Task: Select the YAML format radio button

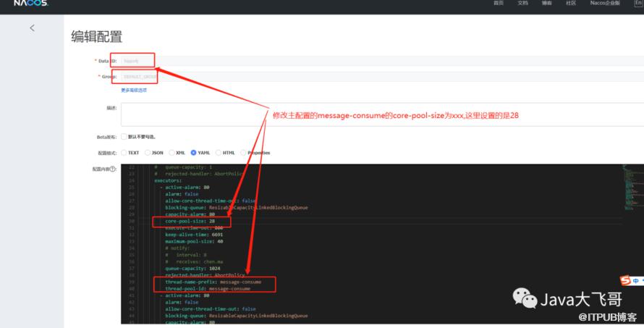Action: (193, 153)
